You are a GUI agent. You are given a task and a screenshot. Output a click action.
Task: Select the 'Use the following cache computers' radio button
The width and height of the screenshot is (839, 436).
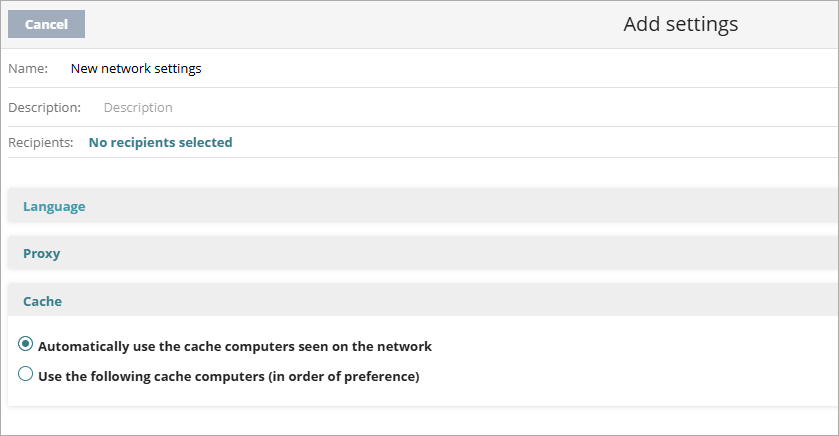(26, 375)
